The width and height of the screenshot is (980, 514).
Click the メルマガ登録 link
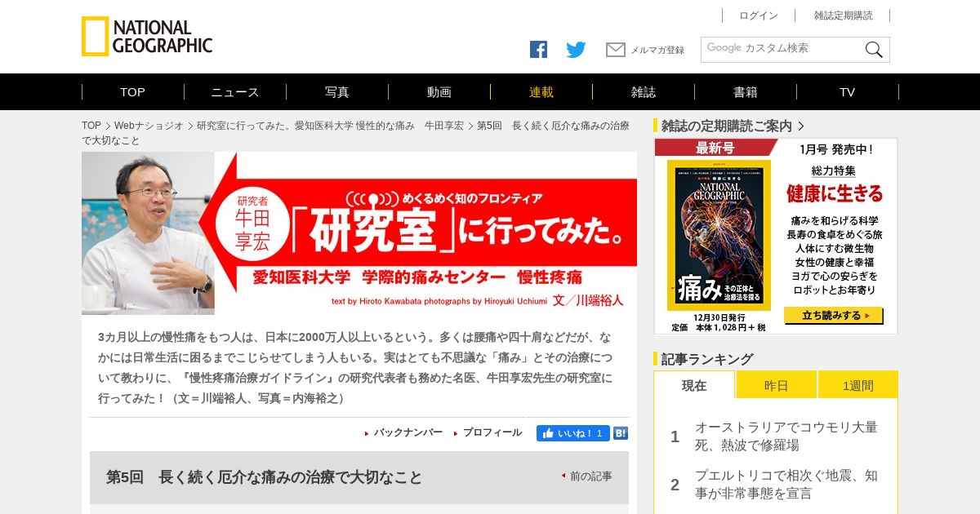[x=657, y=51]
